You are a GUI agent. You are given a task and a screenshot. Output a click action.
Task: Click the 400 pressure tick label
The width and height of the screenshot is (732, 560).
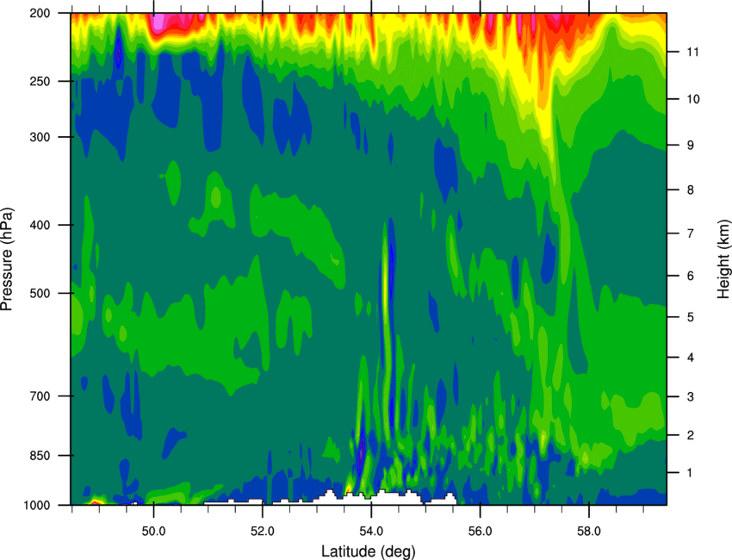40,225
